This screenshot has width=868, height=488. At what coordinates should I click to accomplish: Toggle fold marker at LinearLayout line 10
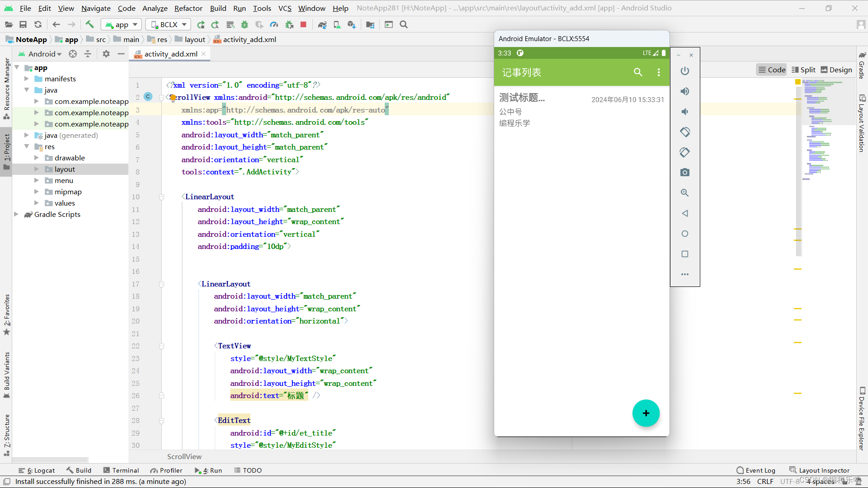pos(161,197)
